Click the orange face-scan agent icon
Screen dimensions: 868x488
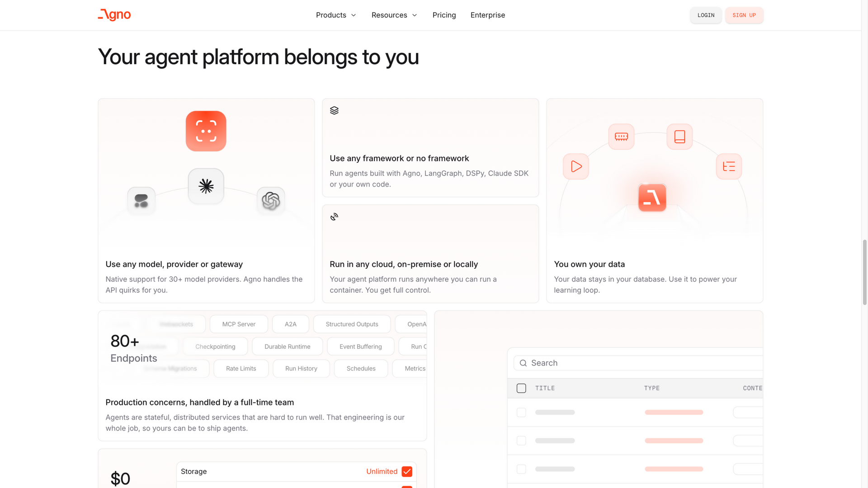tap(206, 131)
